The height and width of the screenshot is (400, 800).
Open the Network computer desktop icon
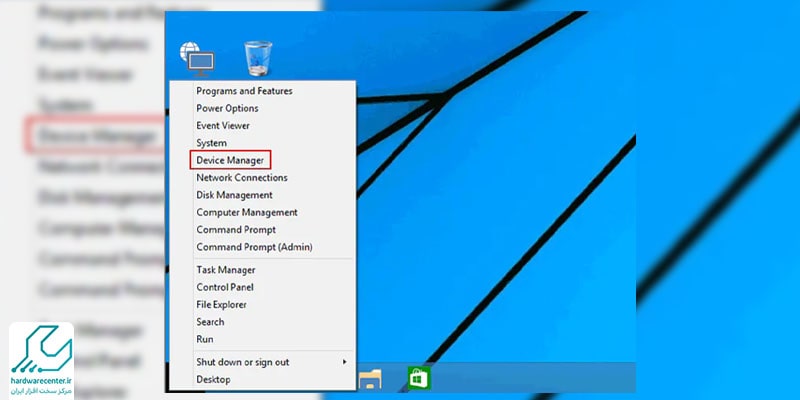point(197,59)
